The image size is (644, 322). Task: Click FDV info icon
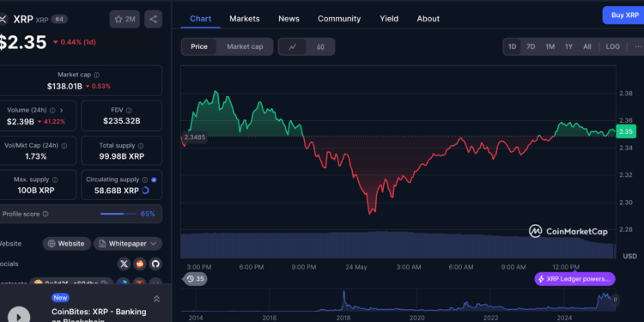(x=129, y=111)
